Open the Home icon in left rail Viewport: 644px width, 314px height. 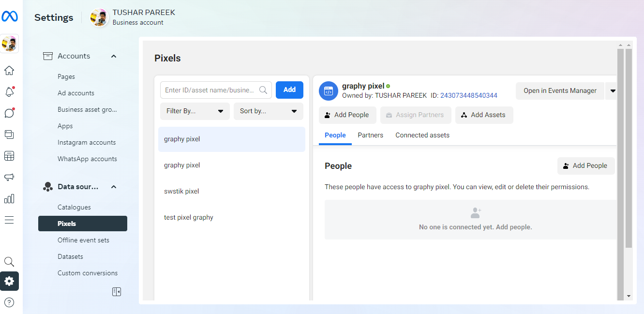coord(9,71)
